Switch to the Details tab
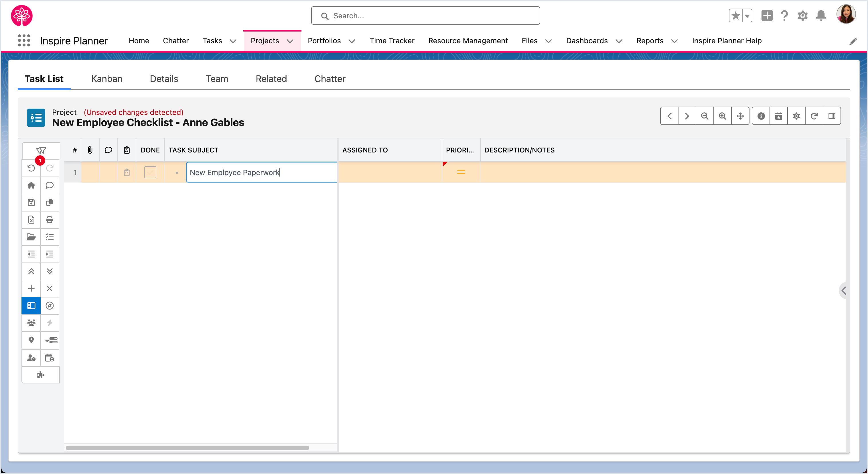 164,79
